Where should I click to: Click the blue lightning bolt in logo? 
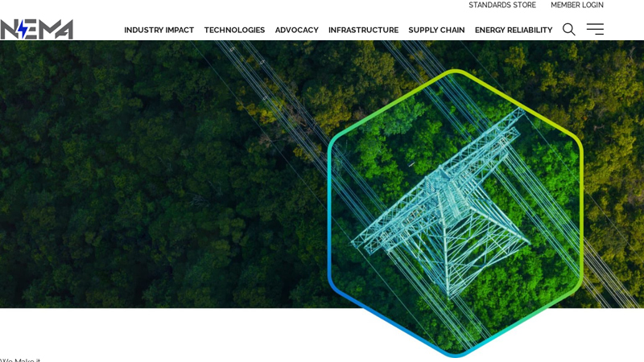click(23, 29)
